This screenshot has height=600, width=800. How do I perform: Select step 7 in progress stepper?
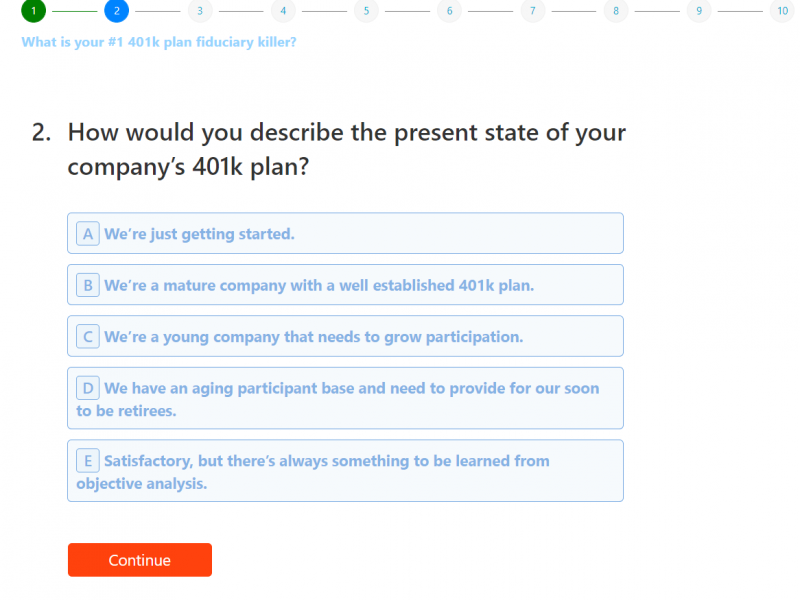click(x=532, y=11)
